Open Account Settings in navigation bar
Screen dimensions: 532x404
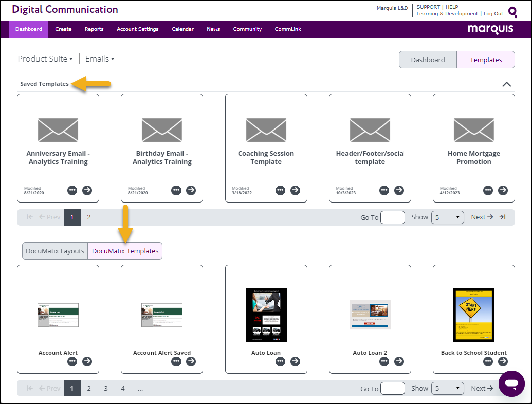[137, 29]
